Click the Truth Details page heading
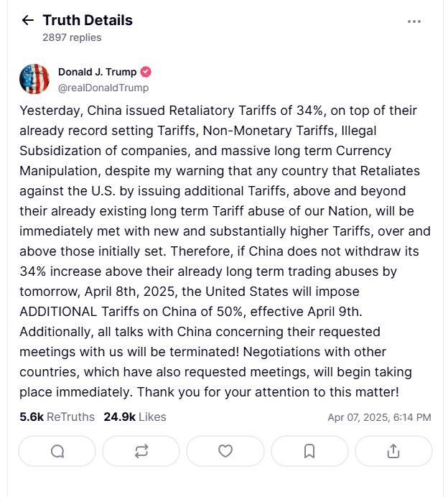 pos(88,20)
